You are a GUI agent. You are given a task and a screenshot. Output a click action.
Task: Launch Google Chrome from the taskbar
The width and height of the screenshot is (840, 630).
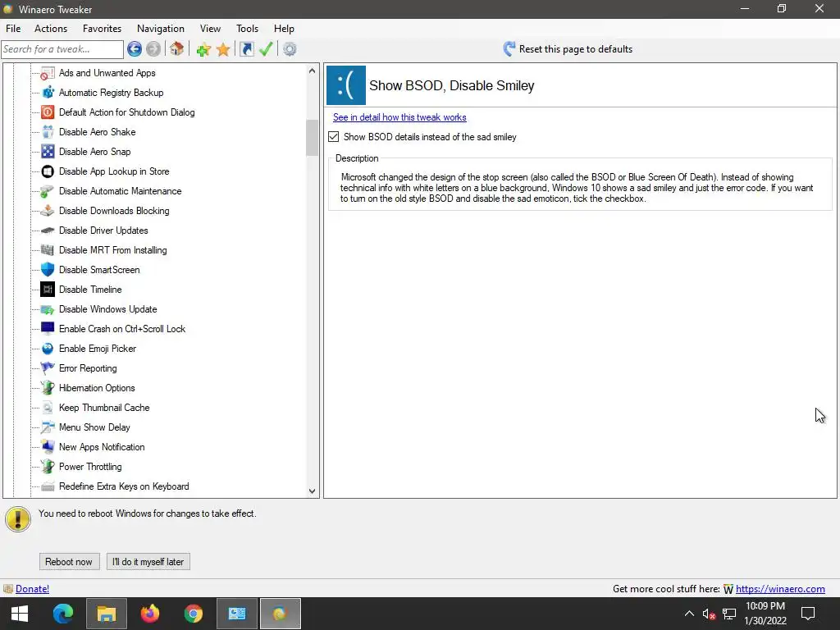(194, 614)
